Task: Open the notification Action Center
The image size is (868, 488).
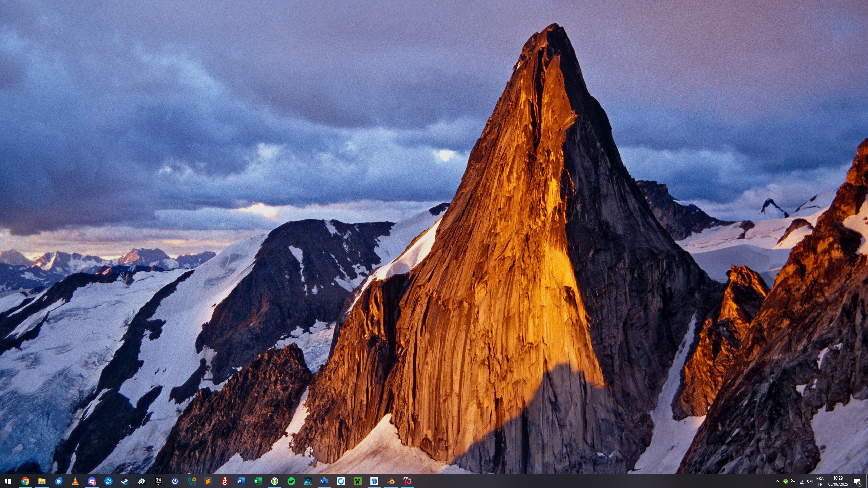Action: pyautogui.click(x=857, y=481)
